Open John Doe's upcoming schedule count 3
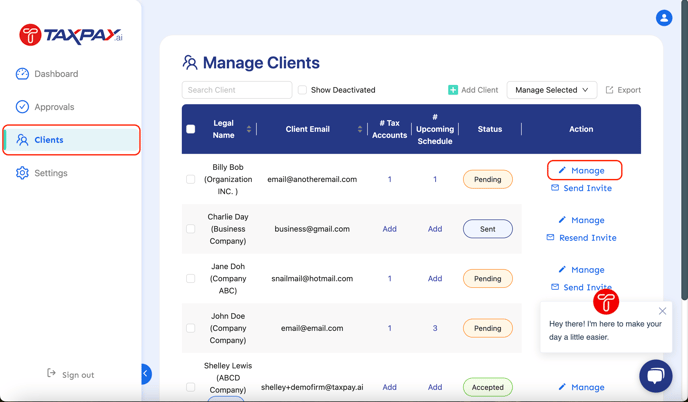Viewport: 688px width, 402px height. [435, 328]
